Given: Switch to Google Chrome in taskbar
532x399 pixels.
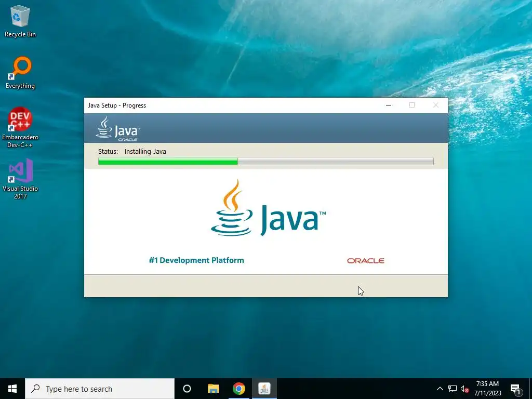Looking at the screenshot, I should 239,389.
